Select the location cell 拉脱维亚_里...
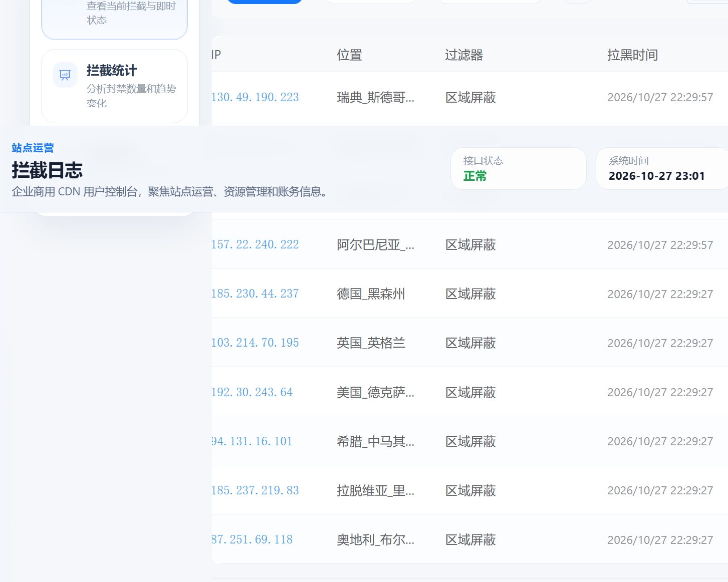Screen dimensions: 728x582 pyautogui.click(x=376, y=490)
